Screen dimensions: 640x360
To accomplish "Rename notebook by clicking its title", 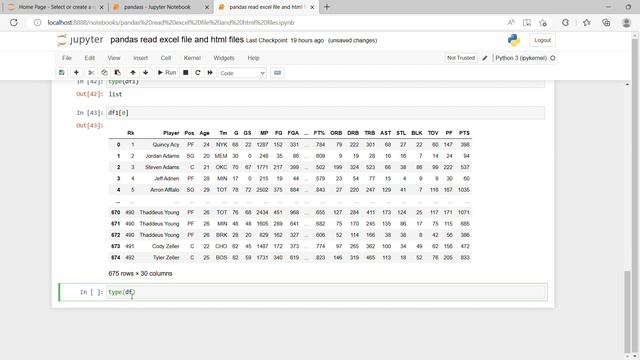I will click(177, 40).
